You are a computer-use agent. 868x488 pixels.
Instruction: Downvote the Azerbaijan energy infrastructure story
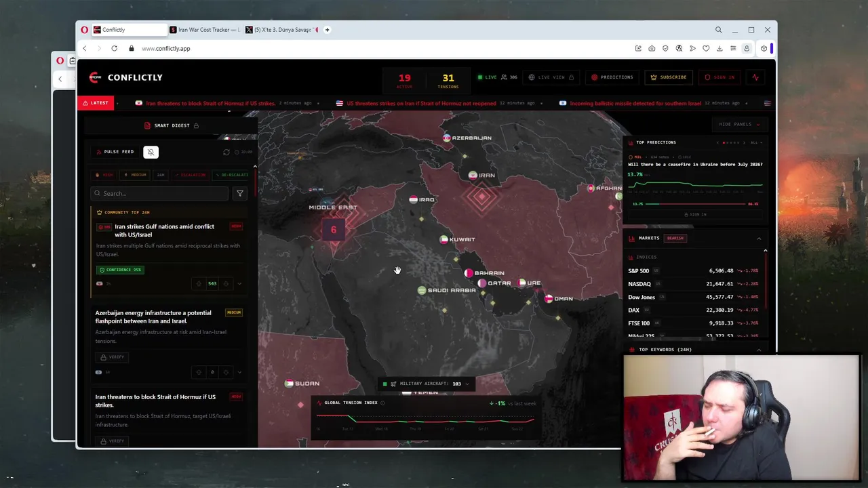[x=226, y=372]
